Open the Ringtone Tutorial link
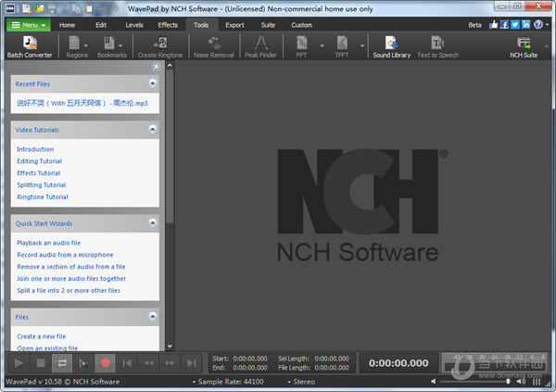This screenshot has height=392, width=556. pyautogui.click(x=42, y=197)
